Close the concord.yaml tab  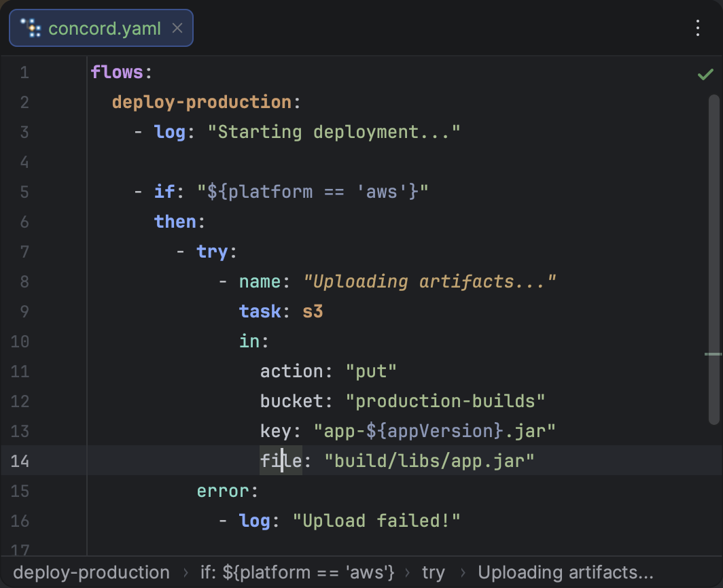click(177, 28)
